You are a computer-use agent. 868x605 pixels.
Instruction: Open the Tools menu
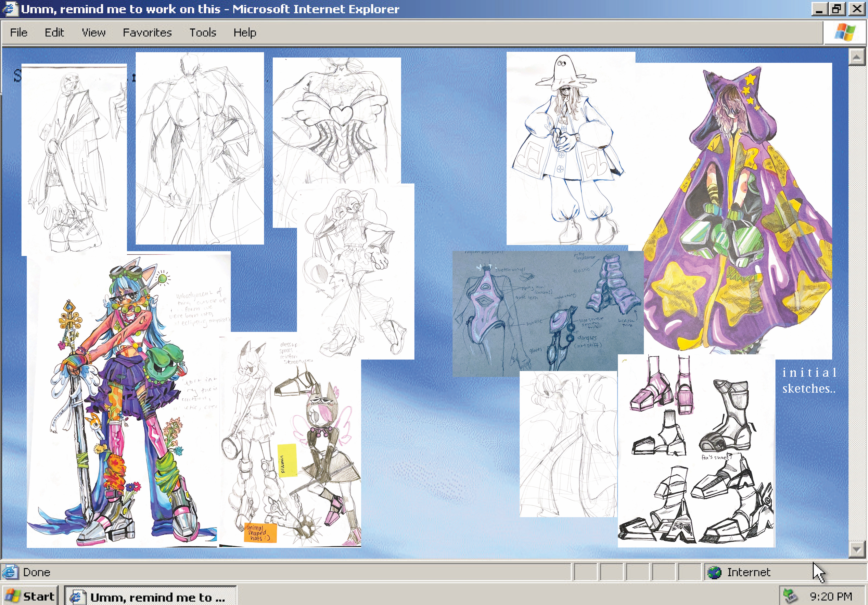click(203, 32)
